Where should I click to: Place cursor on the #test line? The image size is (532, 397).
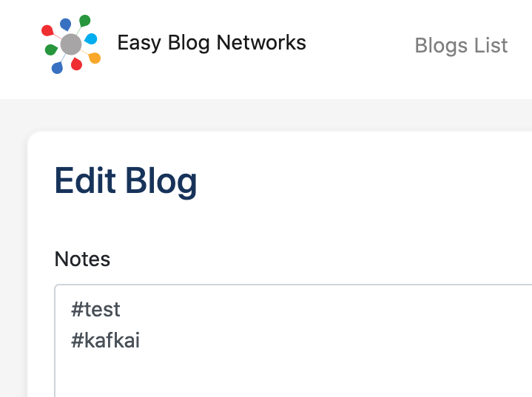pos(95,309)
